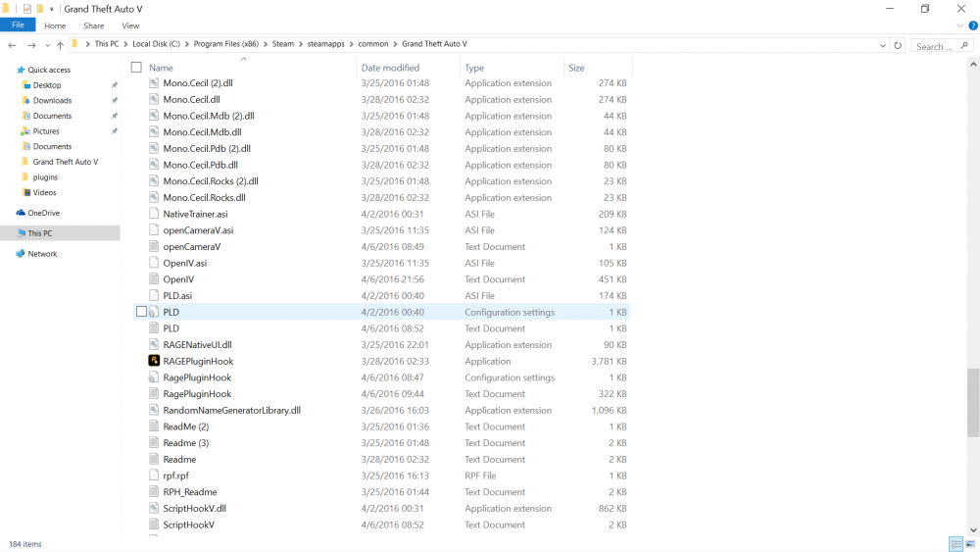Expand the chevron after Local Disk (C:)
This screenshot has width=980, height=552.
click(x=187, y=44)
